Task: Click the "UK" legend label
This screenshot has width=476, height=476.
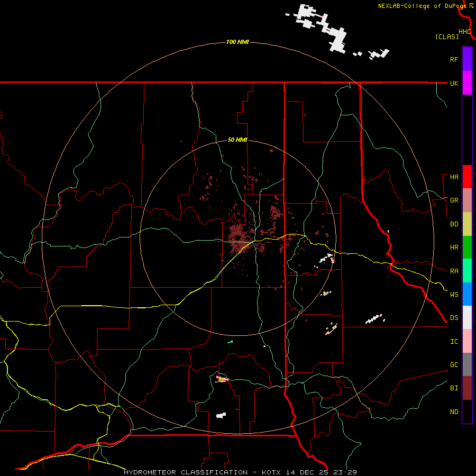Action: pyautogui.click(x=454, y=83)
